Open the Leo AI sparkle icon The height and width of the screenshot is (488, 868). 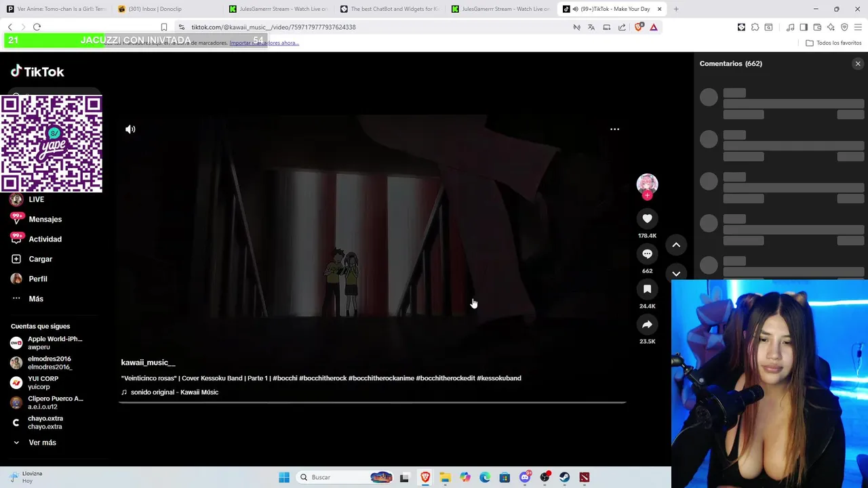pyautogui.click(x=831, y=27)
